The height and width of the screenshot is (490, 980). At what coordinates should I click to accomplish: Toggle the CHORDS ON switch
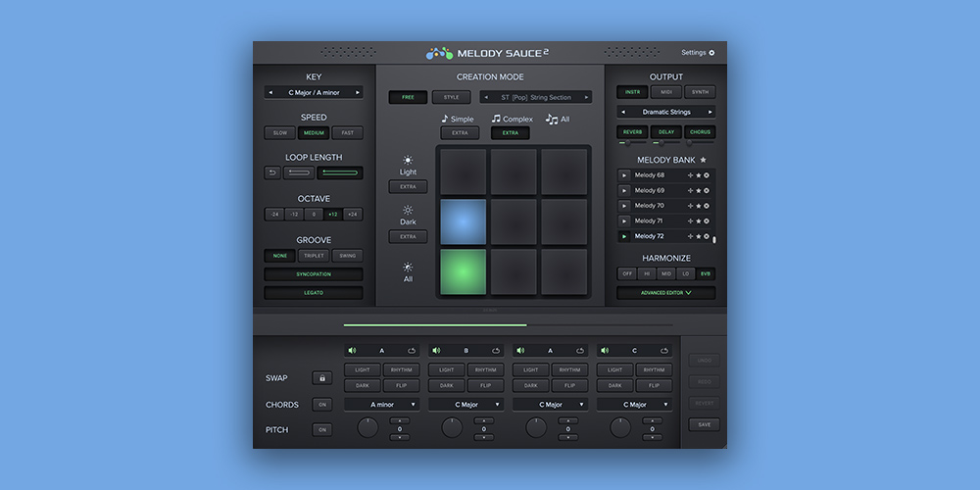(321, 404)
